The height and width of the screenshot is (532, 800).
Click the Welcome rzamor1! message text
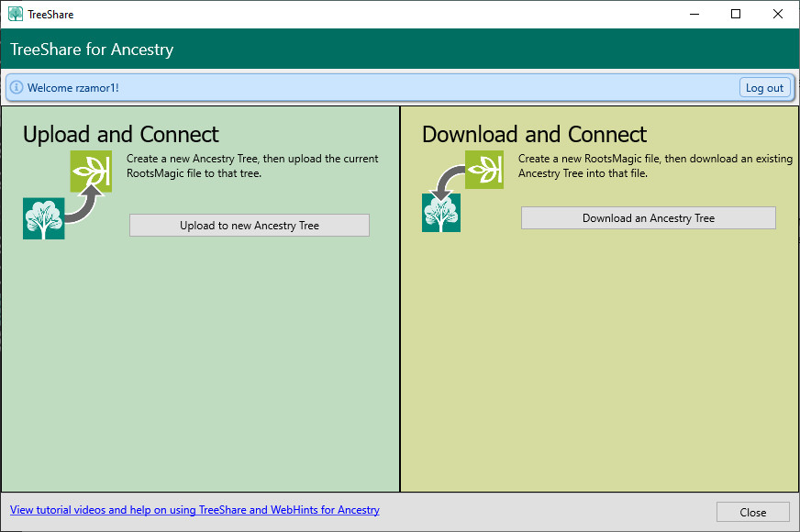click(x=73, y=88)
